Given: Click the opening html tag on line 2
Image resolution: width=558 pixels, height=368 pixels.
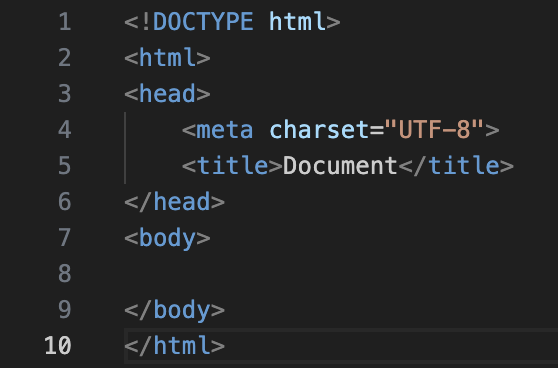Looking at the screenshot, I should point(167,58).
